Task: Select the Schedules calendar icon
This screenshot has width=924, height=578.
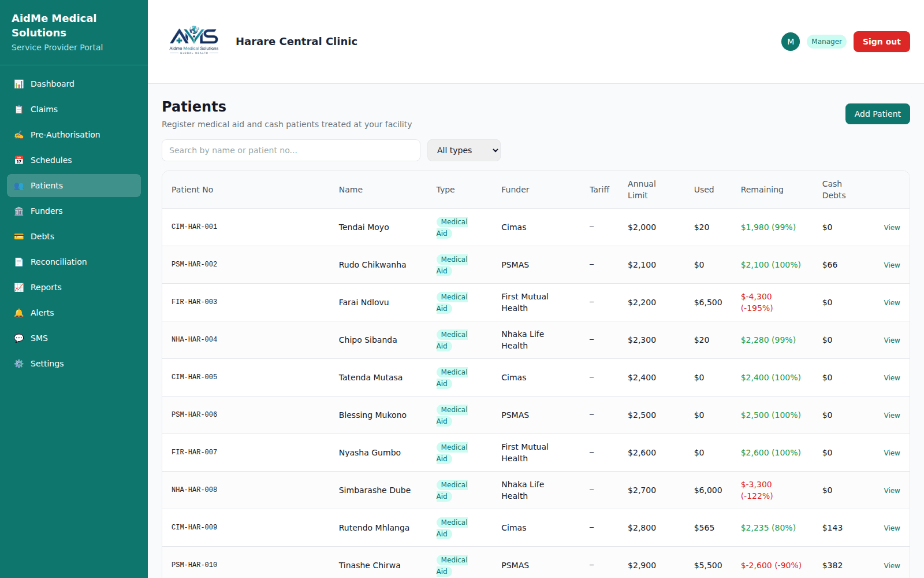Action: click(x=19, y=160)
